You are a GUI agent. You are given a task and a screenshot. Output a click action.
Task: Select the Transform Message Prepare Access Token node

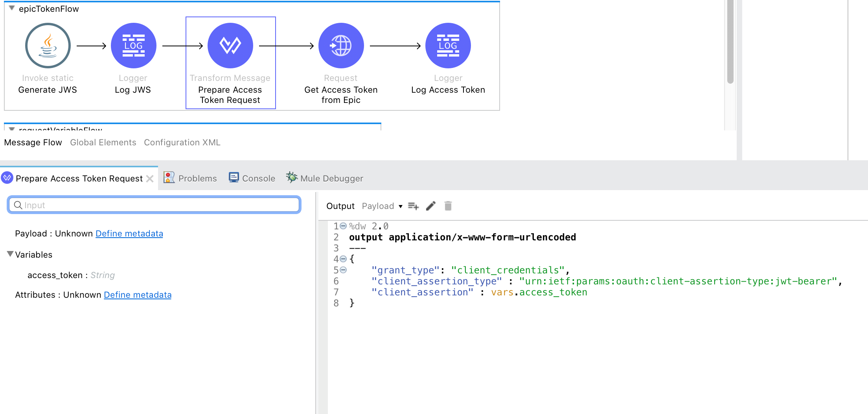tap(230, 46)
